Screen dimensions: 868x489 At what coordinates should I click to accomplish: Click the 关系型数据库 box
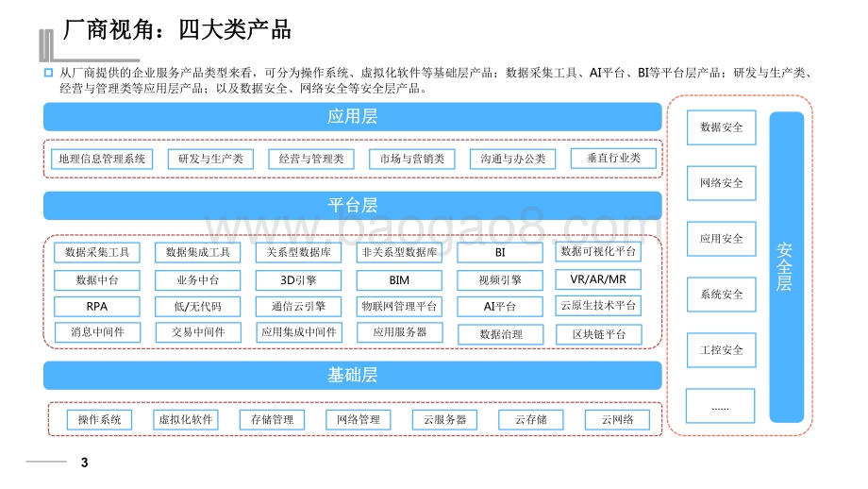tap(298, 253)
